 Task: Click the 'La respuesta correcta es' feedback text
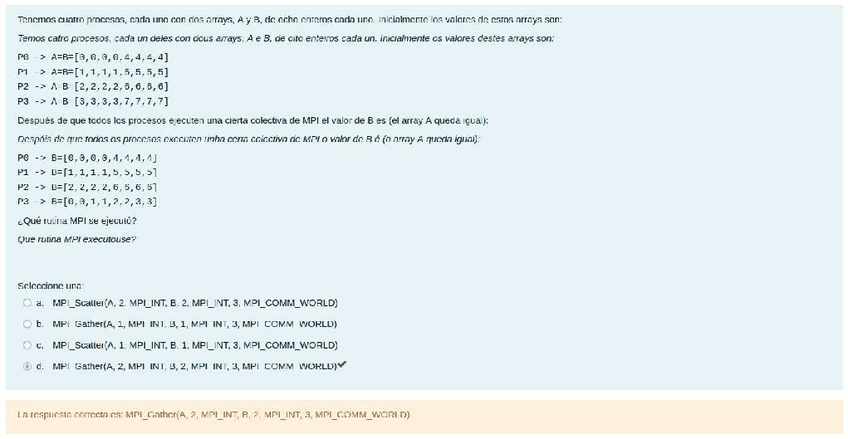click(214, 415)
